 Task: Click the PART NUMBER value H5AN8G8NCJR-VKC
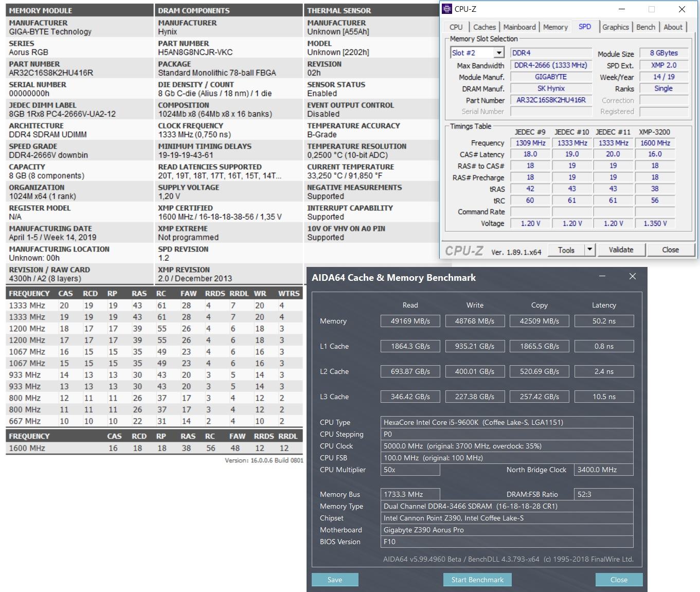(195, 52)
